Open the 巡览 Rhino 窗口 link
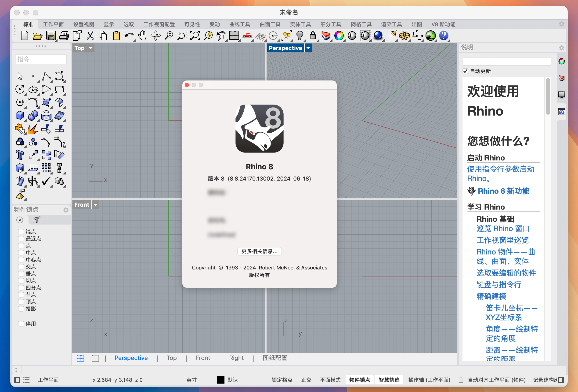578x392 pixels. pos(503,228)
